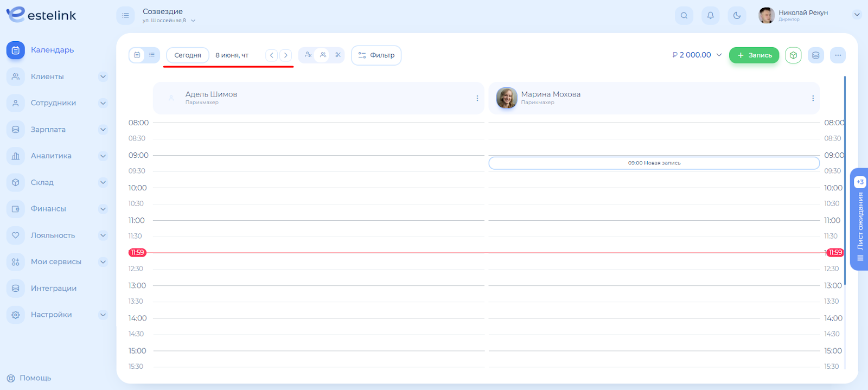Expand the Клиенты sidebar section

(103, 76)
